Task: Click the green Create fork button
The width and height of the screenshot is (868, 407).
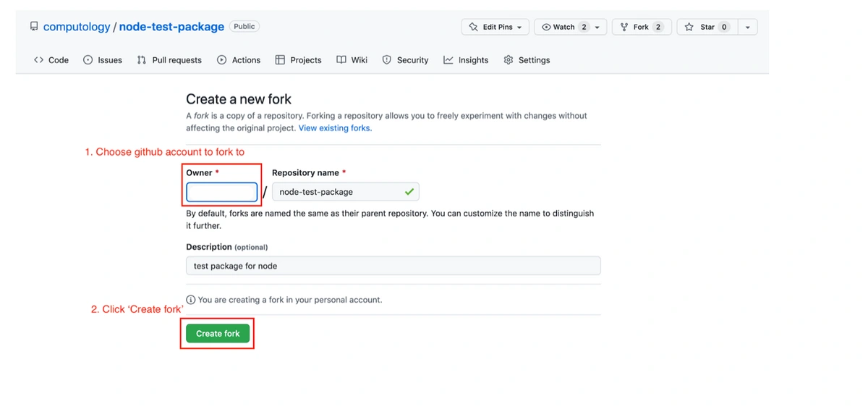Action: click(218, 333)
